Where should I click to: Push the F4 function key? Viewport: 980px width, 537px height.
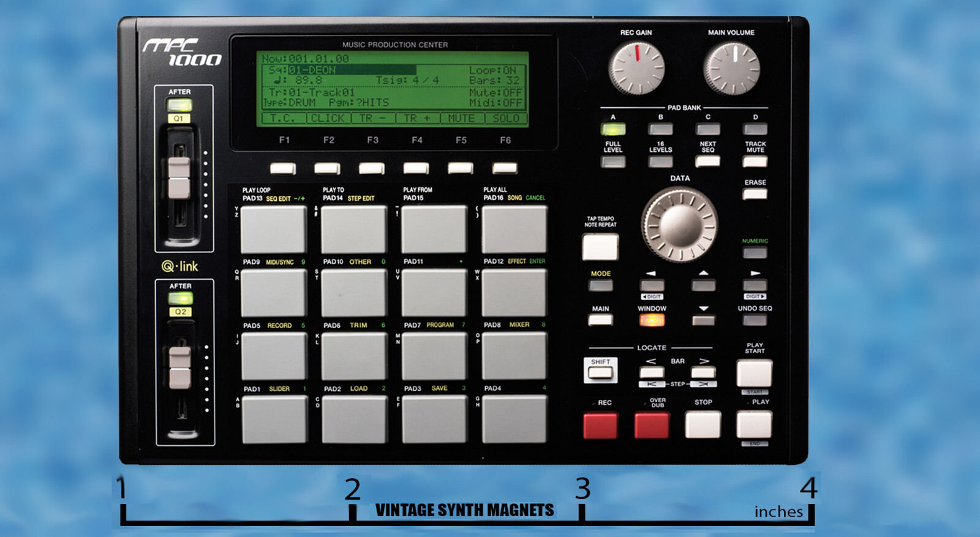416,168
